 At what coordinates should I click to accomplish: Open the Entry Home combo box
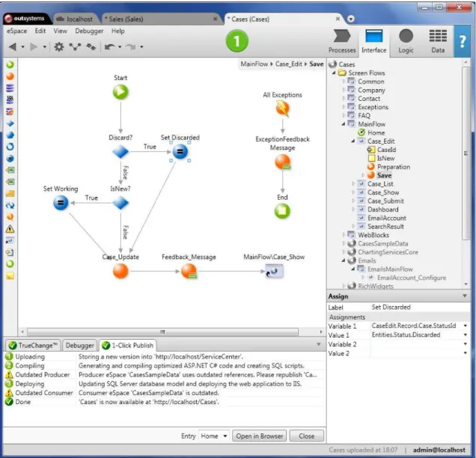pyautogui.click(x=214, y=436)
